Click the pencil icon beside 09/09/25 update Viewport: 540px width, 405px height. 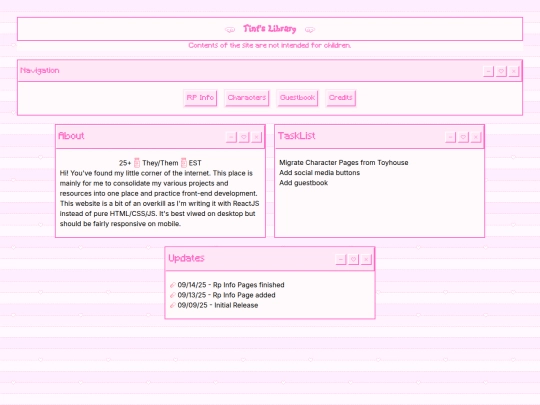(x=173, y=305)
